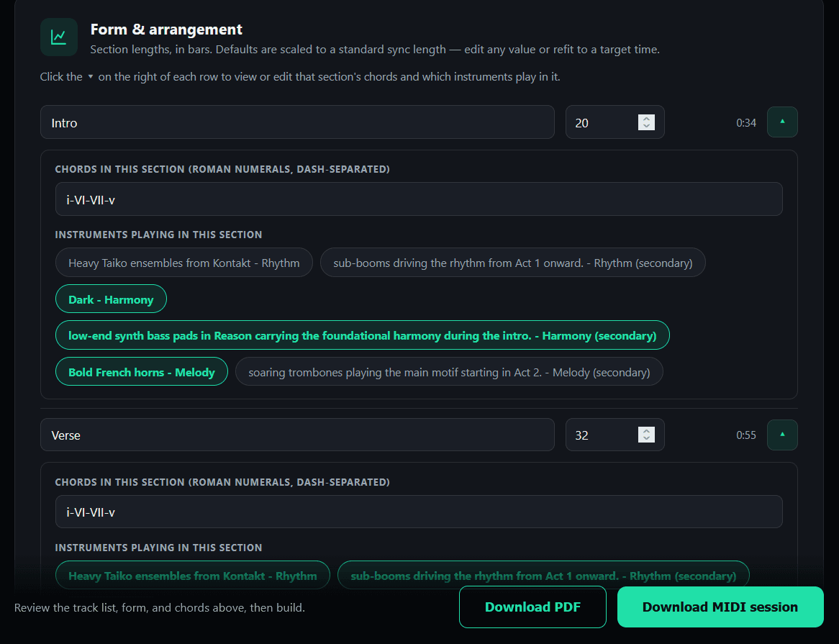
Task: Edit the Verse section name field
Action: (297, 435)
